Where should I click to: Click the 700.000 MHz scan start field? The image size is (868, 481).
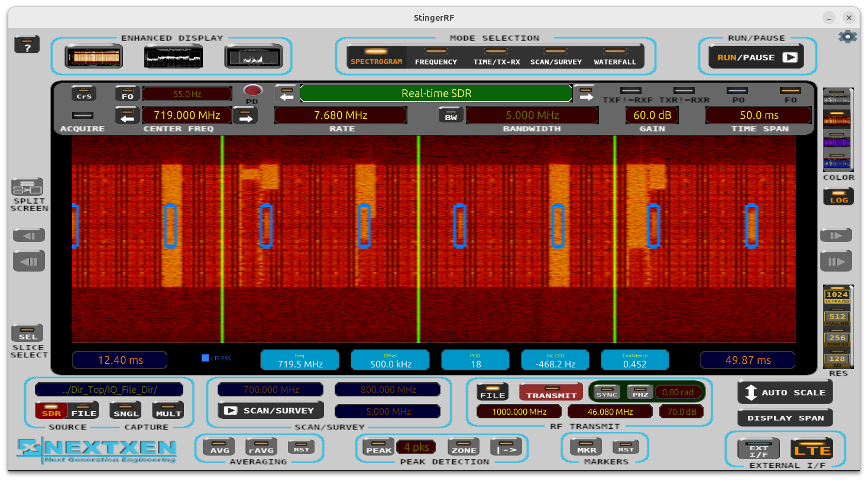(271, 390)
